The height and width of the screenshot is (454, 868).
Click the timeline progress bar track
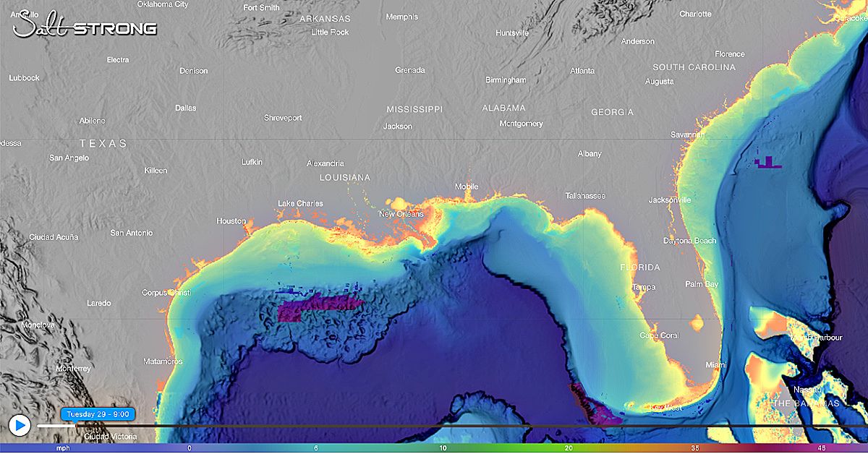point(434,426)
